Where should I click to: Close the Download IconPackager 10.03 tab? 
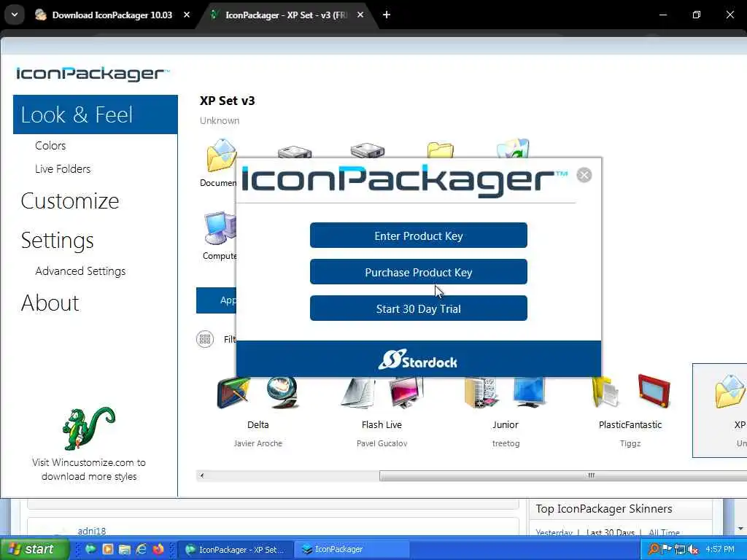187,15
